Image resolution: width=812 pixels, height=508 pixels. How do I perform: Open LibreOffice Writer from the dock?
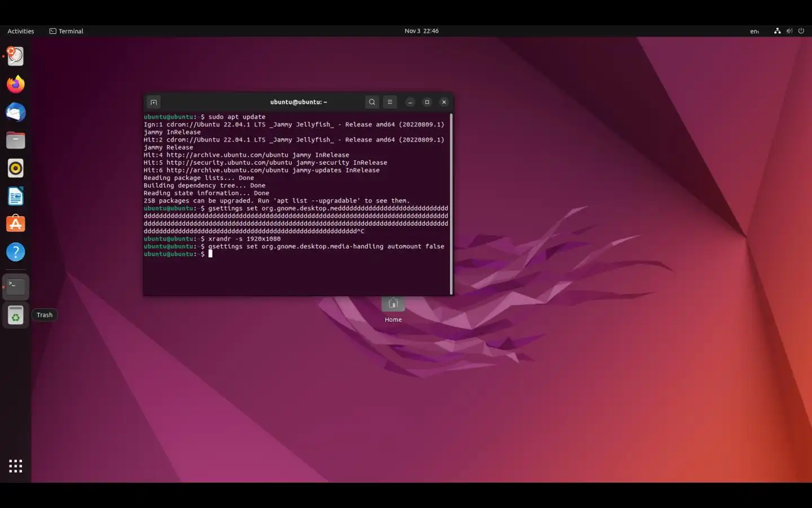(16, 196)
